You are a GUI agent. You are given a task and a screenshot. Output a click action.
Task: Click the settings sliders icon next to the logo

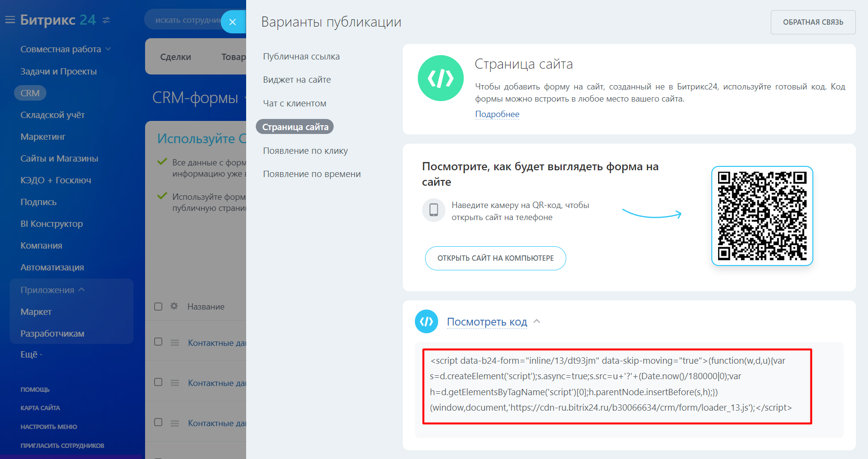(x=106, y=20)
